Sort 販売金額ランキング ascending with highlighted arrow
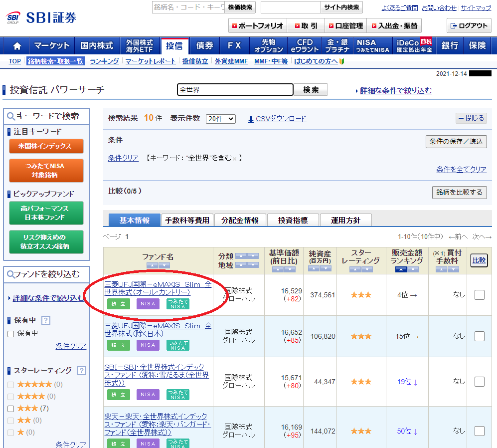The image size is (497, 448). 400,269
